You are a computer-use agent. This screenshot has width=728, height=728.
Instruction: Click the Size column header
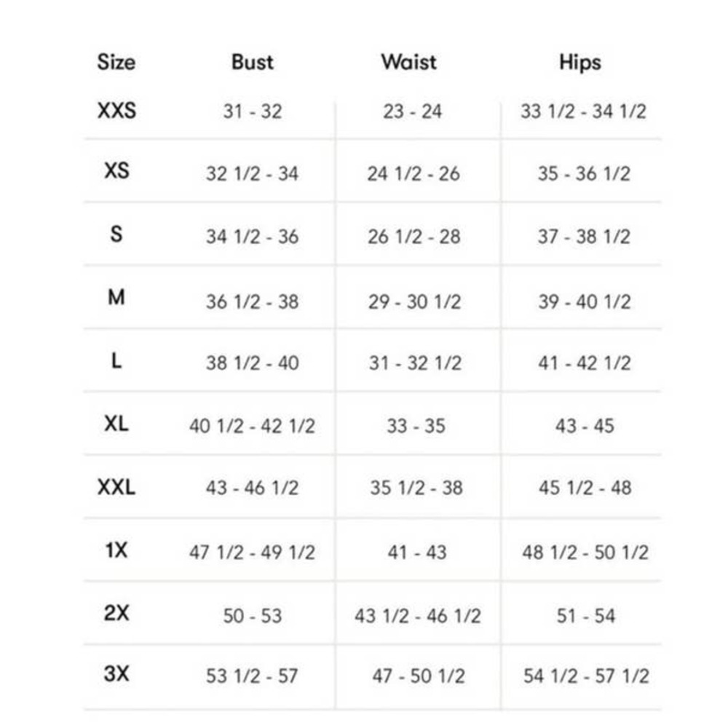pos(116,62)
